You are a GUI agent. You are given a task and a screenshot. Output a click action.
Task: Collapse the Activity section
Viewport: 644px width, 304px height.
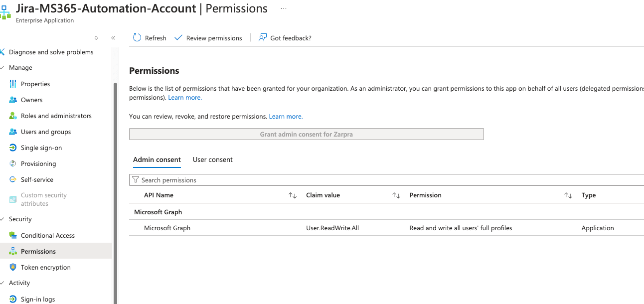click(2, 283)
